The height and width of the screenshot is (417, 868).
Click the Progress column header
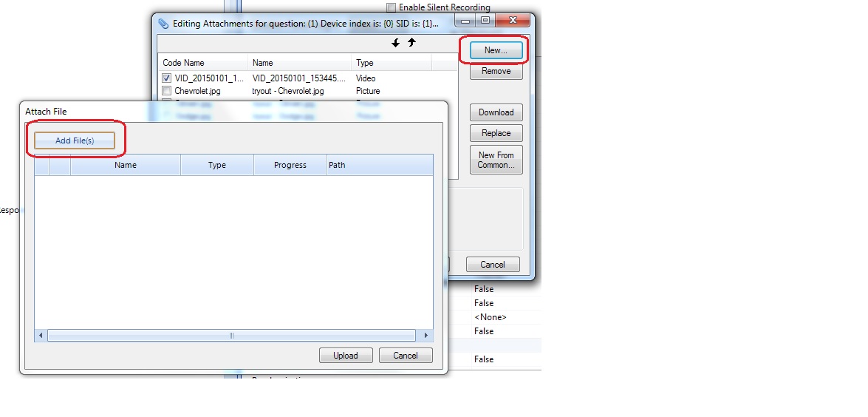pyautogui.click(x=290, y=165)
